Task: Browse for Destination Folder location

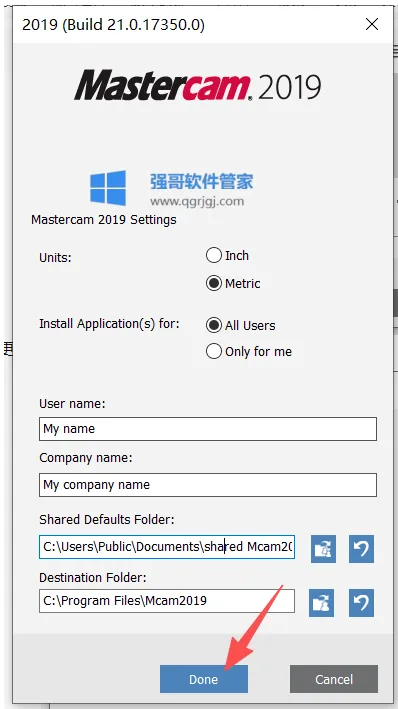Action: (322, 603)
